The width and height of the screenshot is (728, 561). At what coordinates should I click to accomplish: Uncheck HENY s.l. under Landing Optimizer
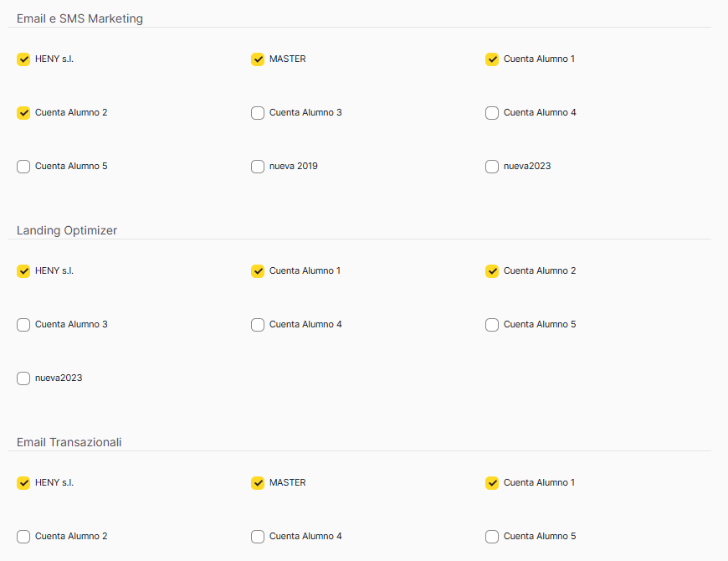point(23,271)
